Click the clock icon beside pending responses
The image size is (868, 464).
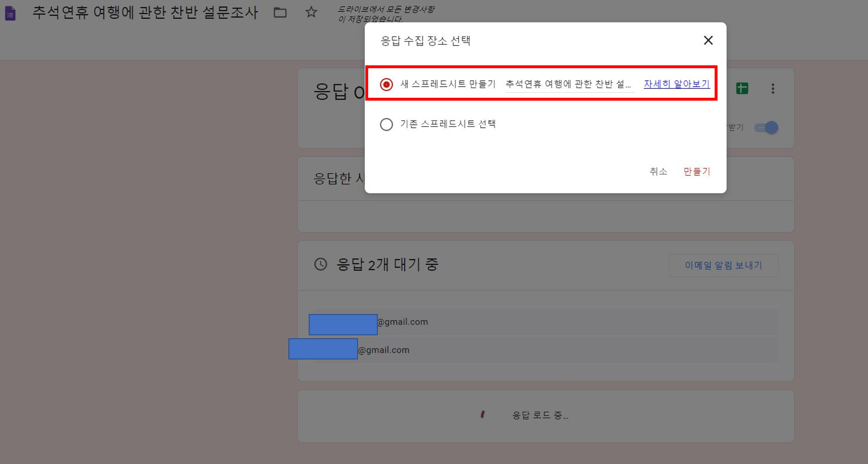point(320,264)
